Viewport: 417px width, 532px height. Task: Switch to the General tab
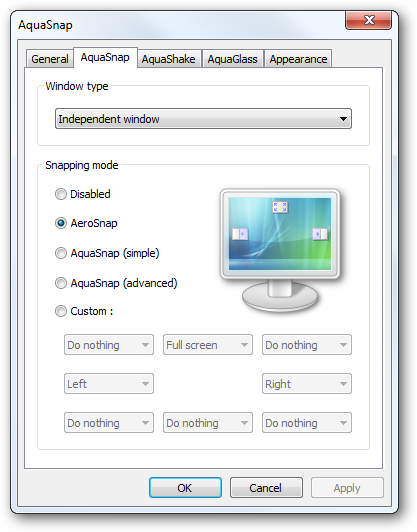50,59
